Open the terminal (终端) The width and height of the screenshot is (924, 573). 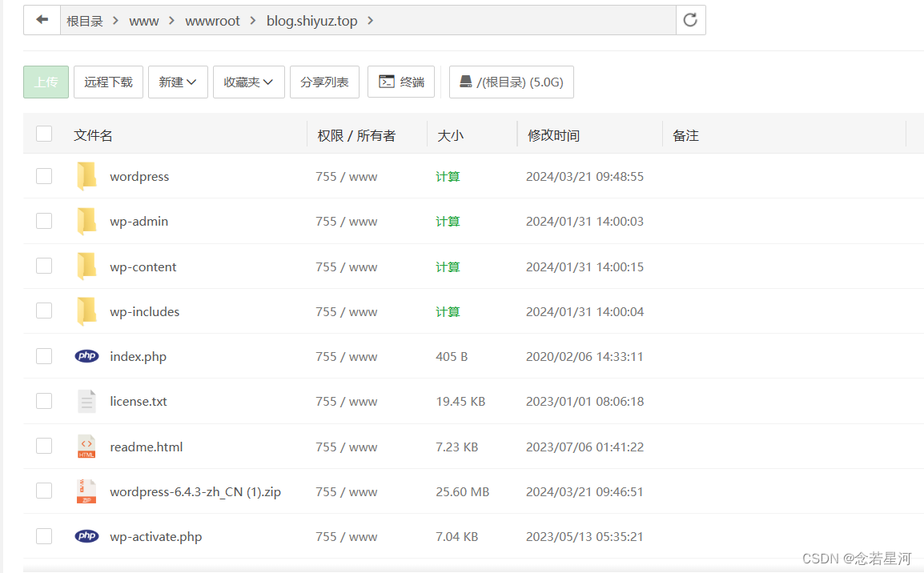[x=401, y=82]
